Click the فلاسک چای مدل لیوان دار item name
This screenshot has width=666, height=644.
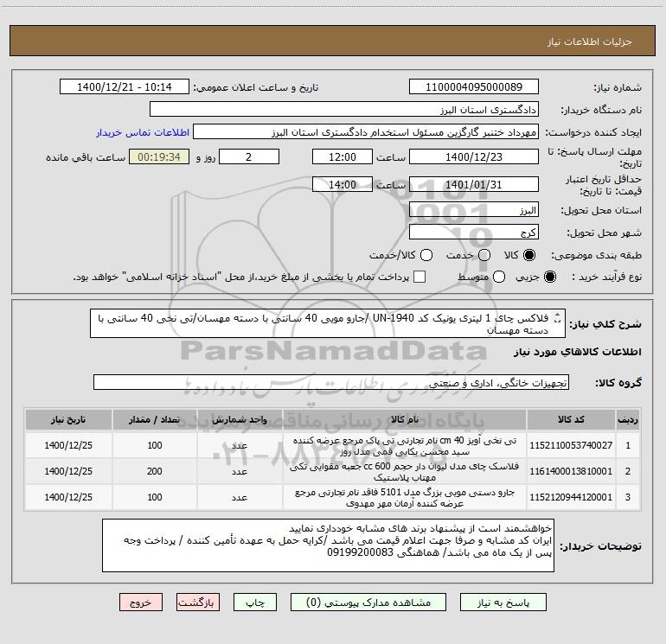coord(405,472)
